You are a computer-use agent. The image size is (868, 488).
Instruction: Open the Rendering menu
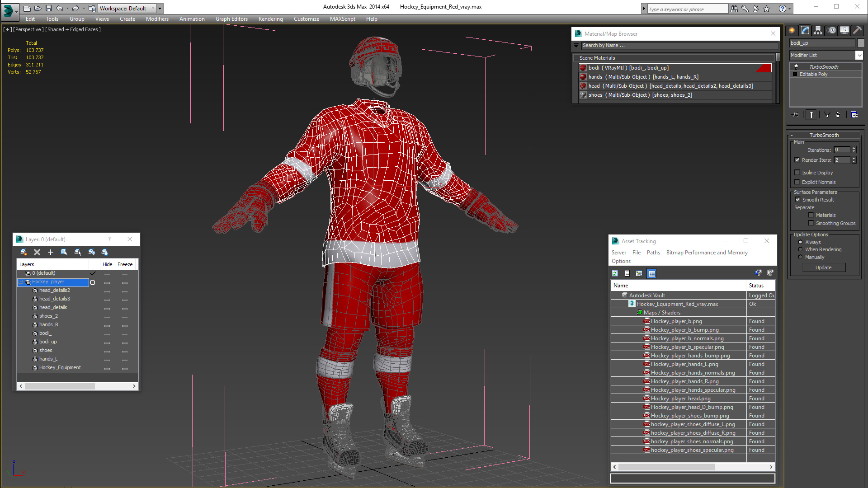tap(270, 19)
